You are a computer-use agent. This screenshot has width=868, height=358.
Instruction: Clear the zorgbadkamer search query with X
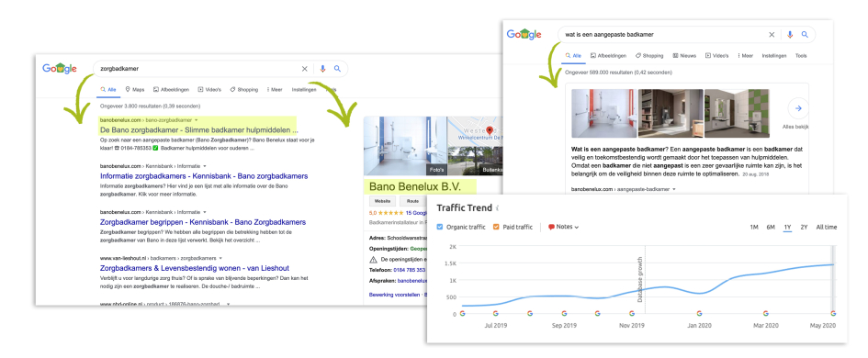coord(304,69)
